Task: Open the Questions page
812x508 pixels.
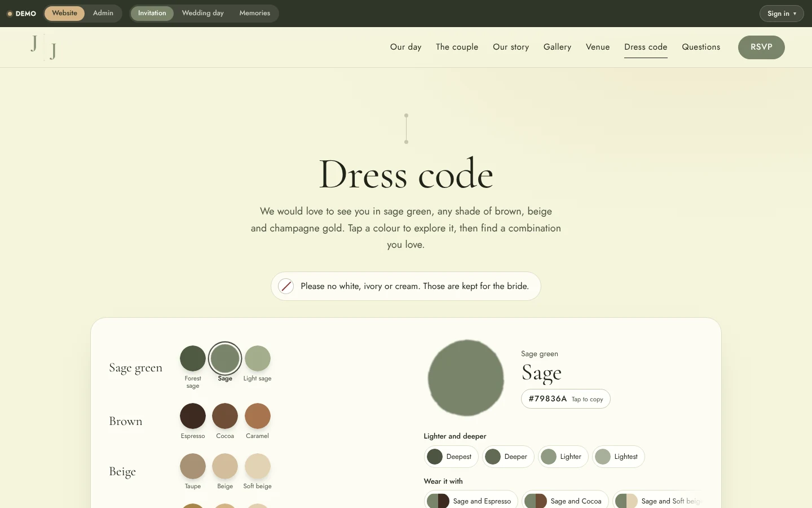Action: pyautogui.click(x=701, y=47)
